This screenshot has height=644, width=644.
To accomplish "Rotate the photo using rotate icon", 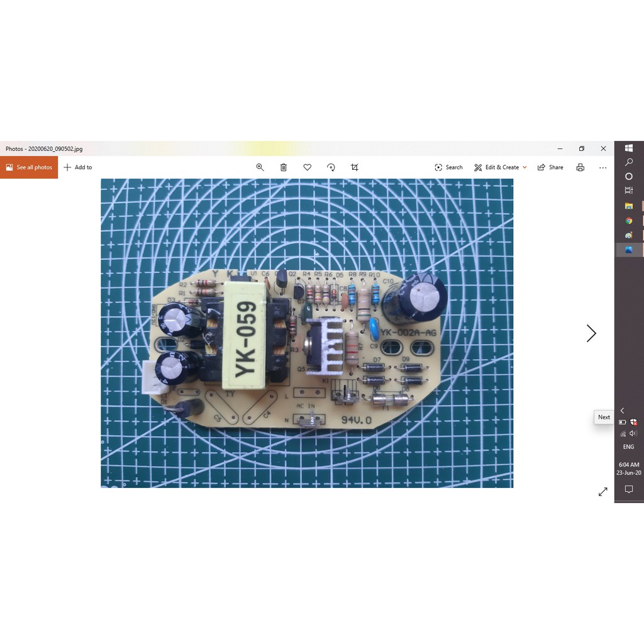I will [x=331, y=167].
